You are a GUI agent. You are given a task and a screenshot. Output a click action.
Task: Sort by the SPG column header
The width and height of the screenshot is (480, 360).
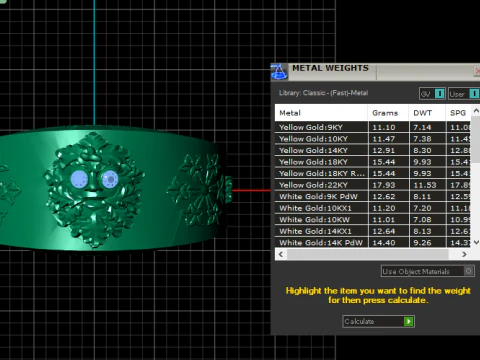(458, 113)
